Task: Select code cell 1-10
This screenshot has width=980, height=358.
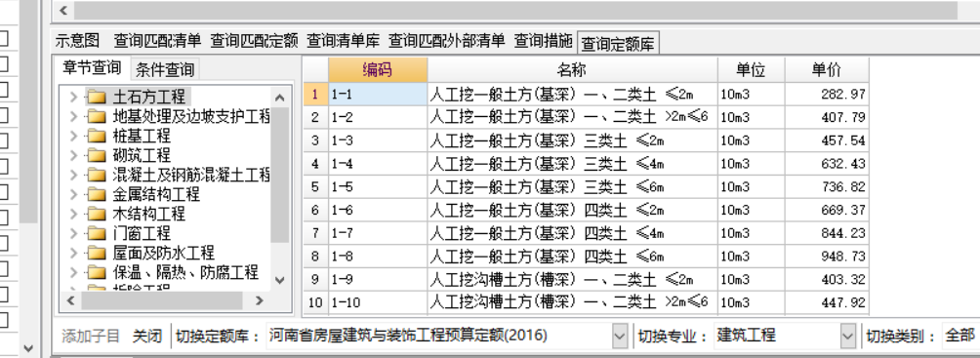Action: pos(378,302)
